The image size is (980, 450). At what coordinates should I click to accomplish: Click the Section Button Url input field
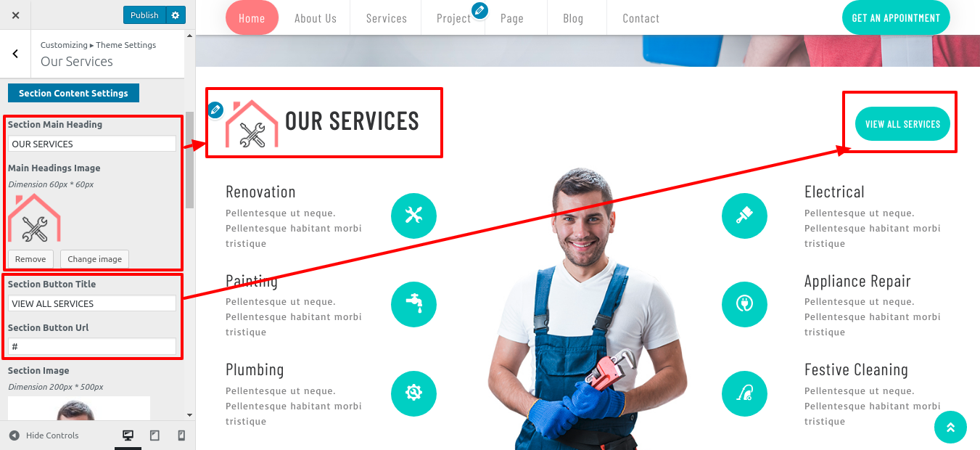point(92,346)
